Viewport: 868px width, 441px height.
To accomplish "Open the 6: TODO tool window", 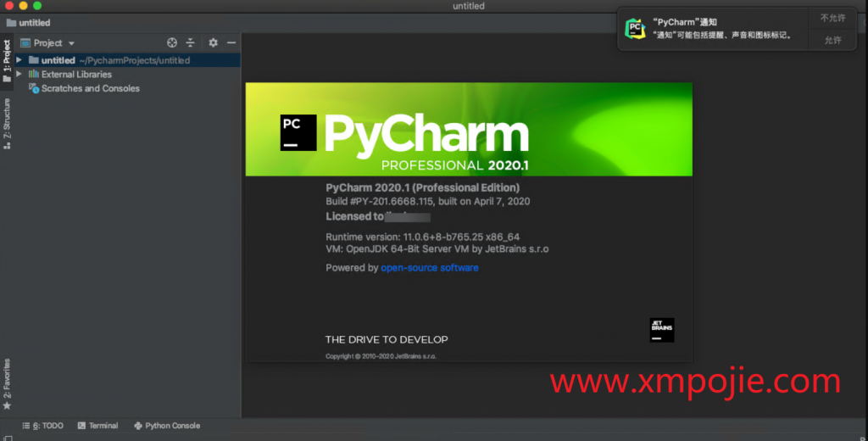I will click(x=42, y=426).
